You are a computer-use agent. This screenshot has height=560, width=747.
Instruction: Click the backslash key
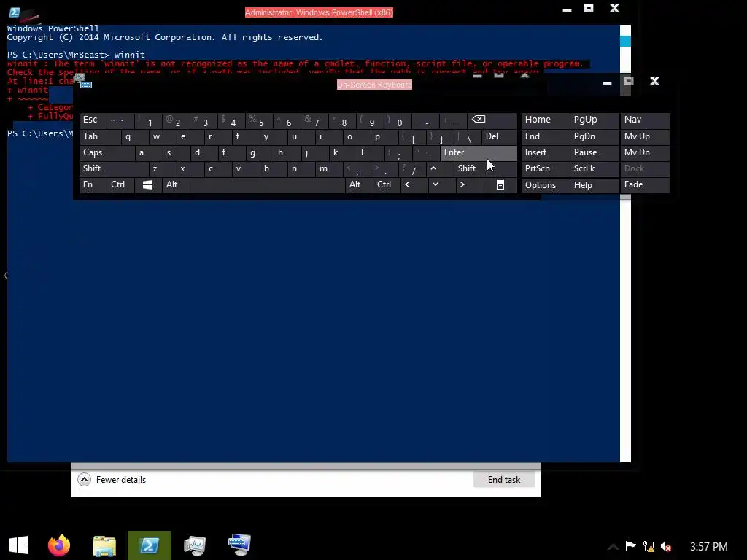coord(468,137)
